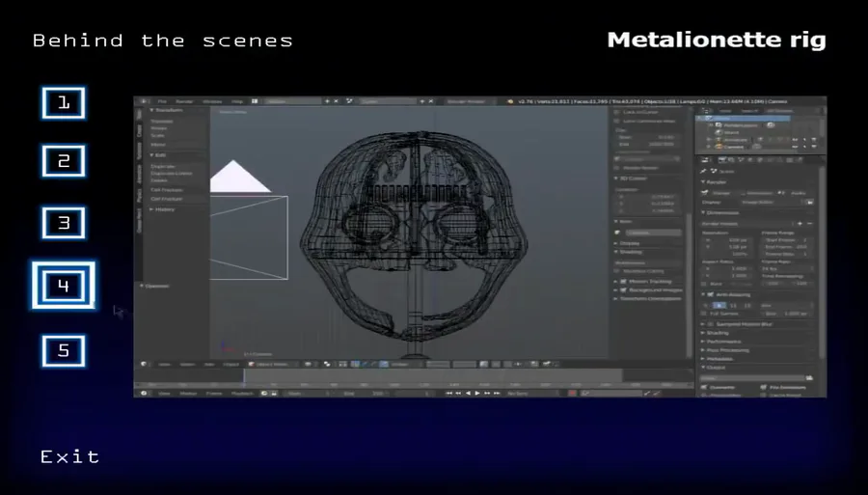Screen dimensions: 868x495
Task: Click the viewport shading icon
Action: click(310, 364)
